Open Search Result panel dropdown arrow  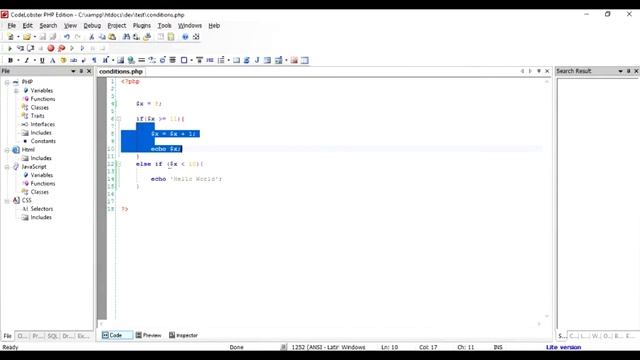pos(620,71)
